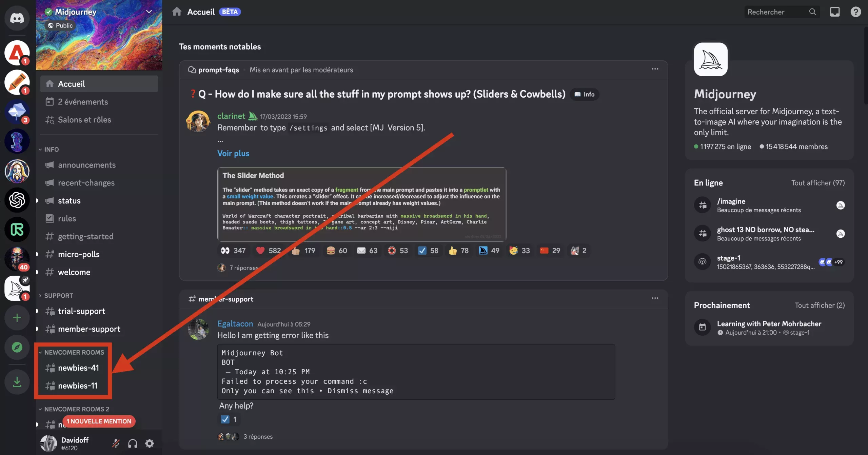Image resolution: width=868 pixels, height=455 pixels.
Task: Open the help question mark icon
Action: pyautogui.click(x=856, y=12)
